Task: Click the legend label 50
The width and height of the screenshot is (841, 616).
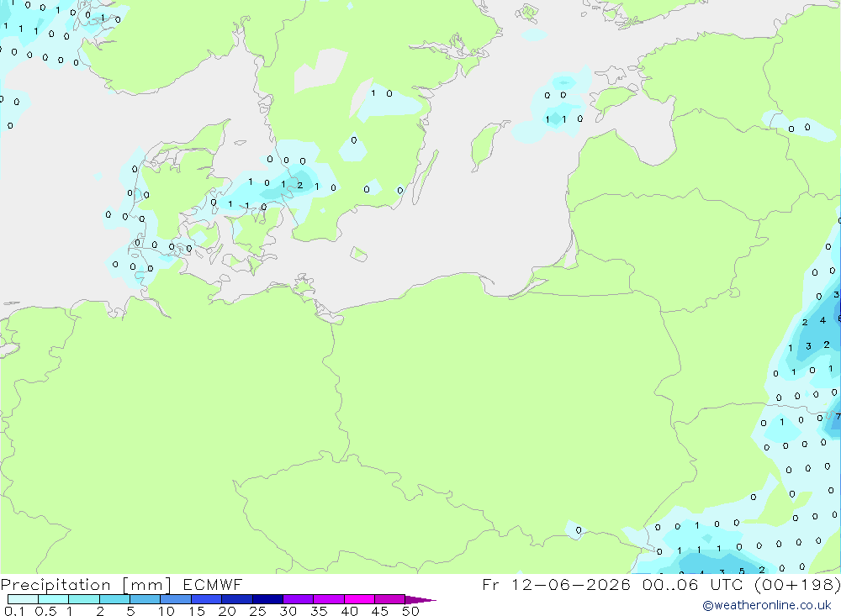Action: point(411,611)
